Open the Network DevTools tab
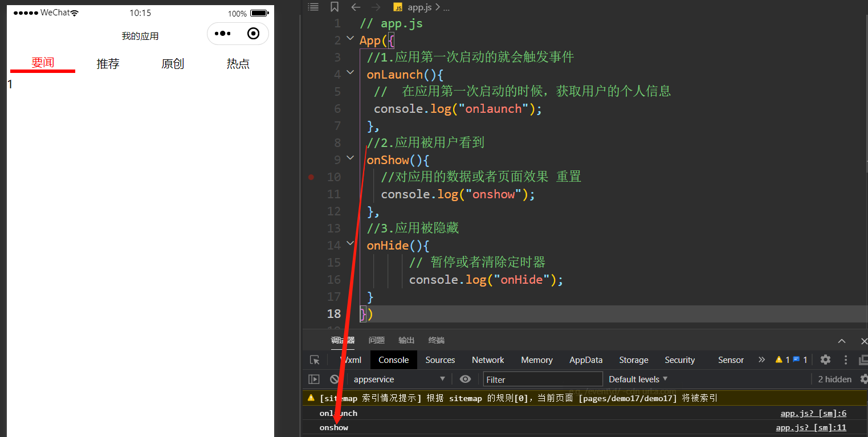Screen dimensions: 868x437 click(488, 360)
